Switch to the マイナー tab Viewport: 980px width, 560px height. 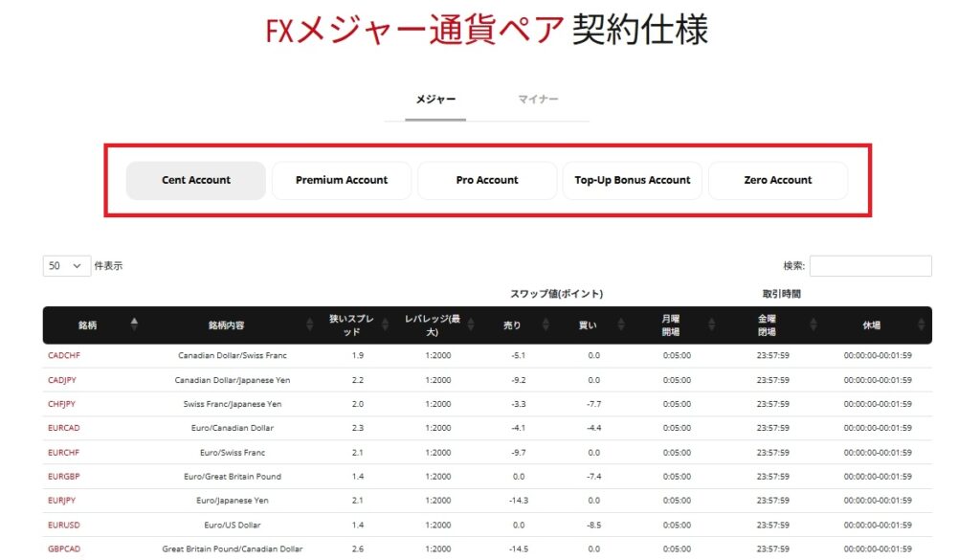click(538, 100)
